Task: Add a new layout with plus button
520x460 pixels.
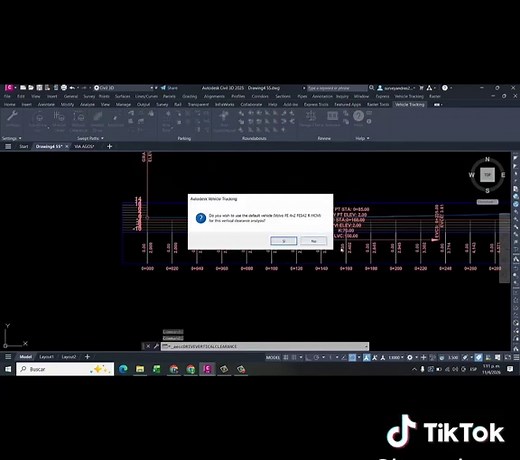Action: 87,357
